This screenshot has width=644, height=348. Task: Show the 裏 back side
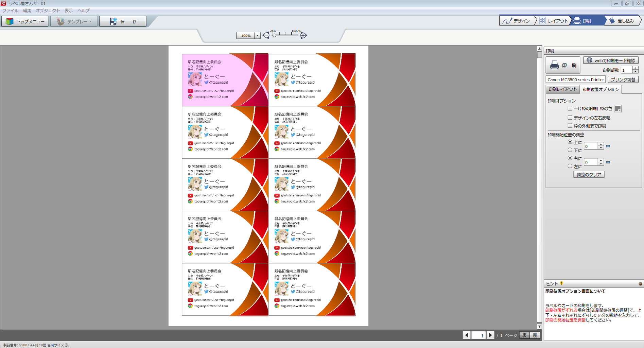[535, 335]
